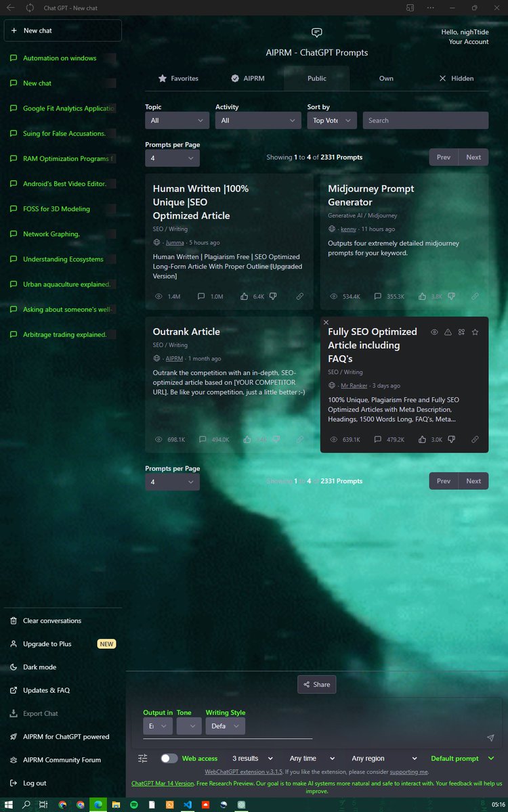Viewport: 508px width, 812px height.
Task: Click the Mr Ranker author link
Action: [354, 386]
